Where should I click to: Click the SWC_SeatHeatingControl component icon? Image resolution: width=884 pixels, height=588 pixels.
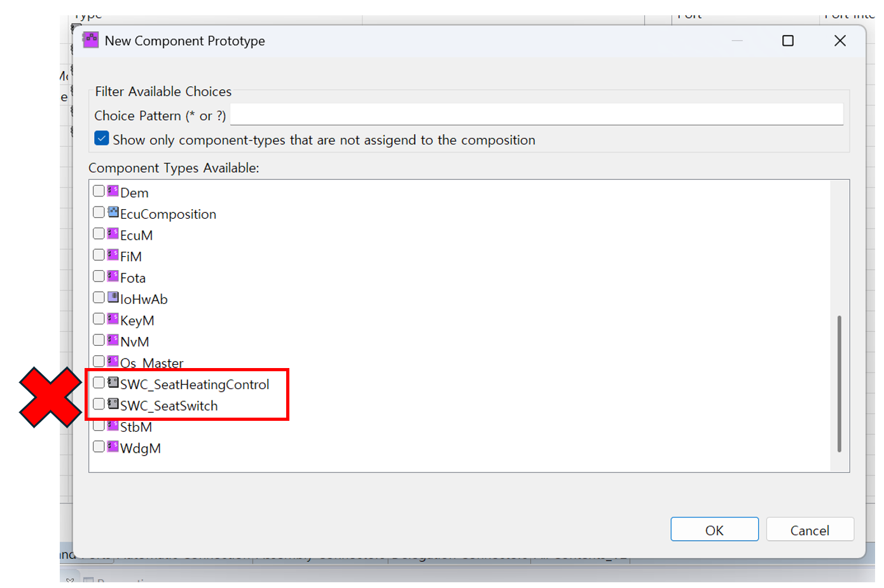(113, 383)
